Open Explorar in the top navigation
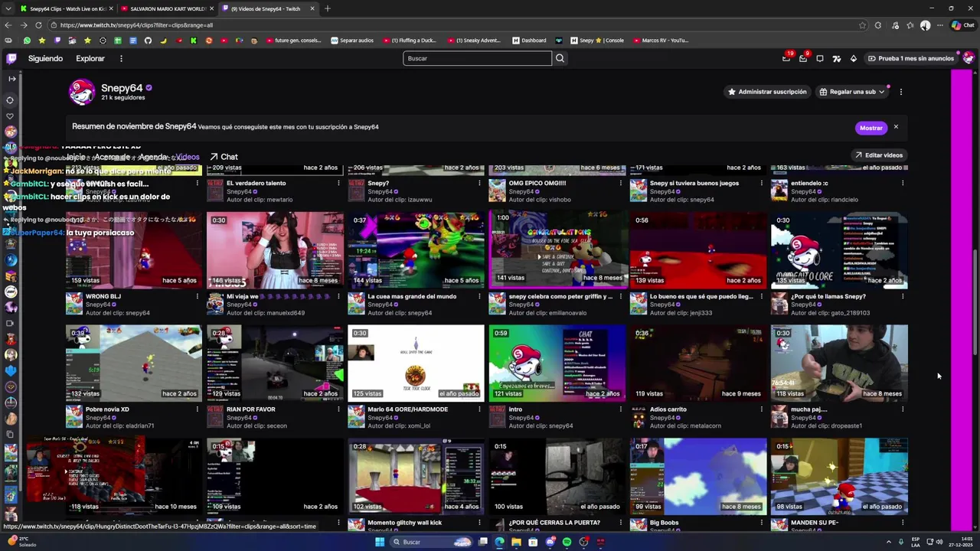The width and height of the screenshot is (980, 551). pos(90,58)
